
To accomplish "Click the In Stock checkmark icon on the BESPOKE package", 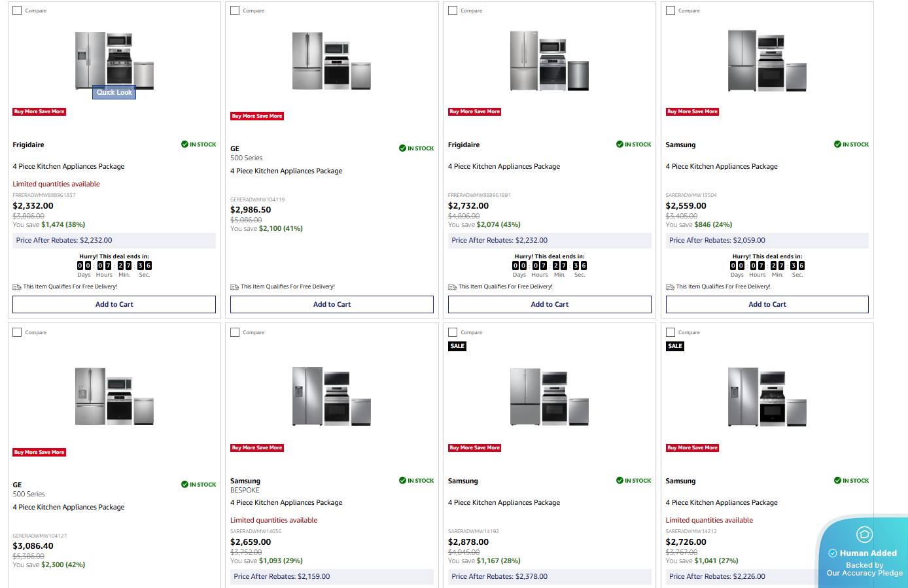I will (x=402, y=481).
